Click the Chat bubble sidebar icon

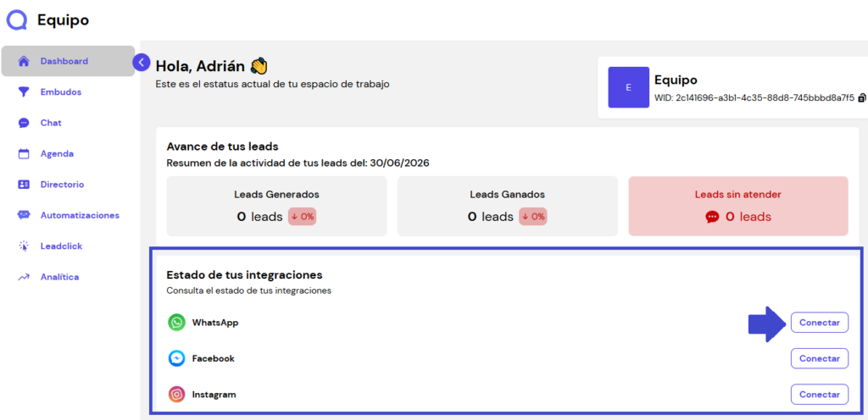point(23,123)
